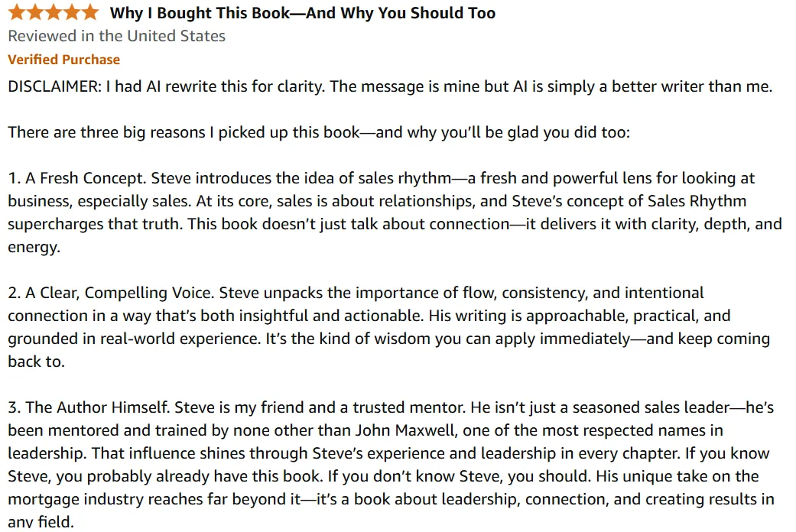Viewport: 796px width, 532px height.
Task: Click 'Reviewed in the United States' text
Action: point(117,36)
